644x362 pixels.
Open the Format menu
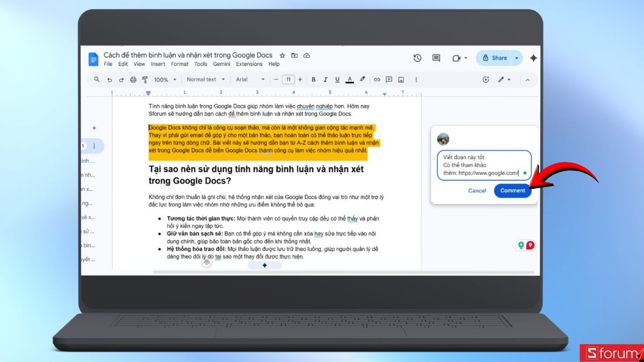point(180,64)
